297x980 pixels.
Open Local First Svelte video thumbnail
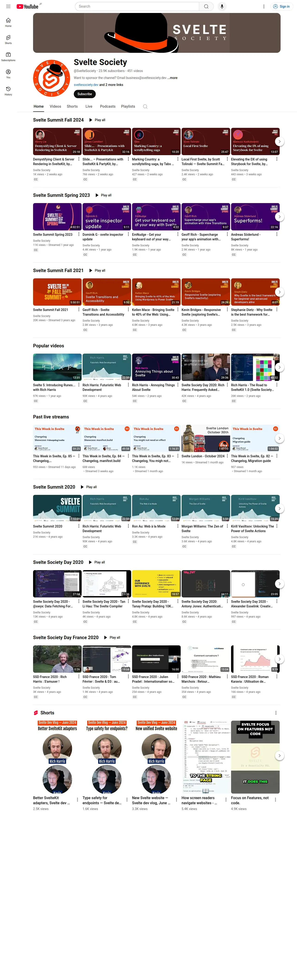[x=205, y=141]
